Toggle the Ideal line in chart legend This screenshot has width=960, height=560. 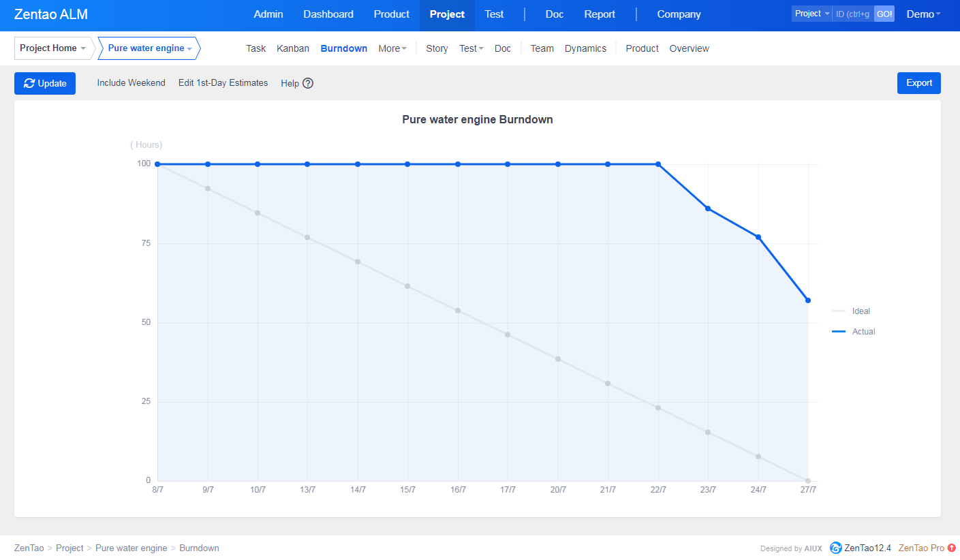[x=852, y=311]
